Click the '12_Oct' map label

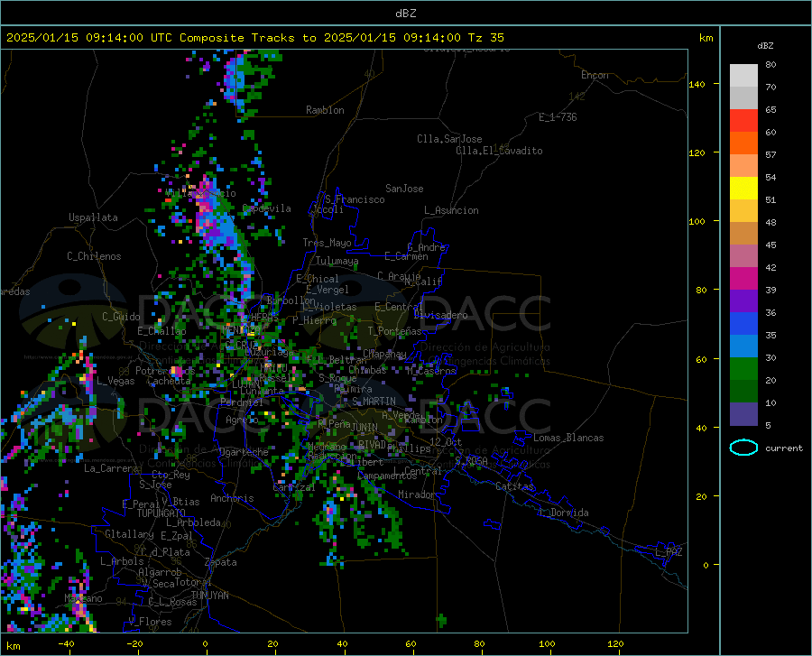click(446, 441)
